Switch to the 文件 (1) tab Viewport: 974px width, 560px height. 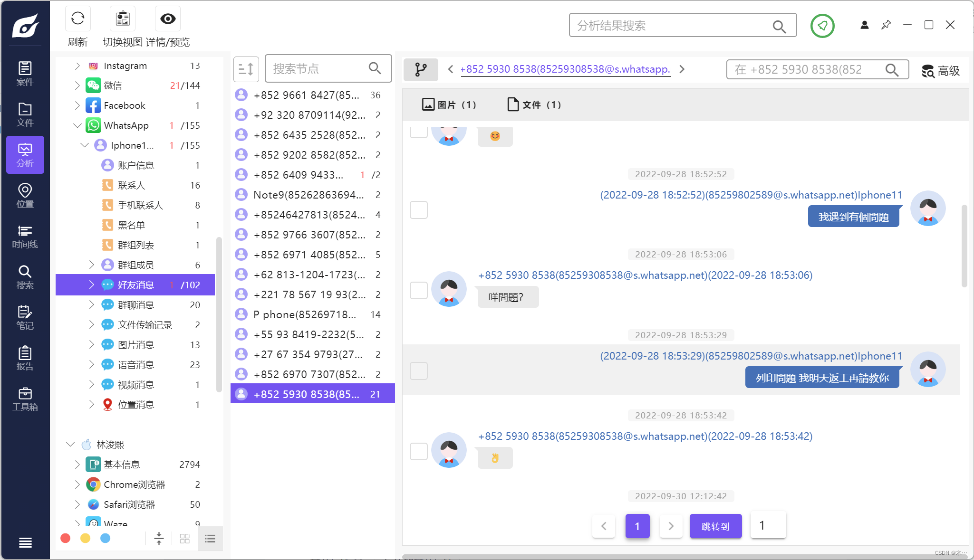534,104
